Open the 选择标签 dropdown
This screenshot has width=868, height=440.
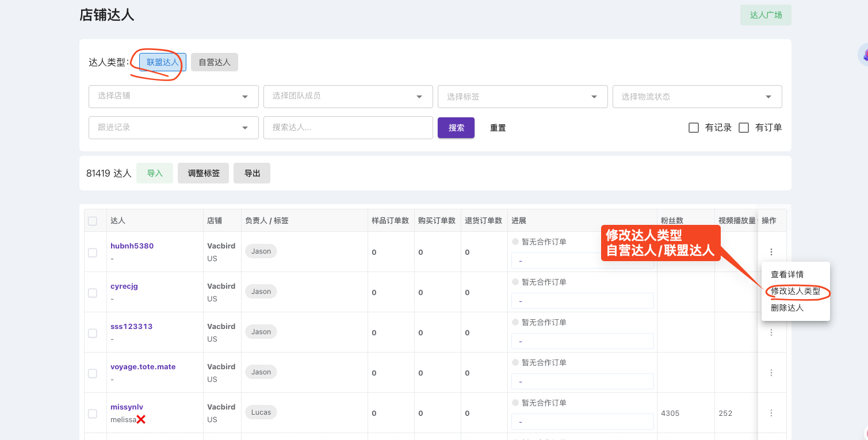pos(523,96)
